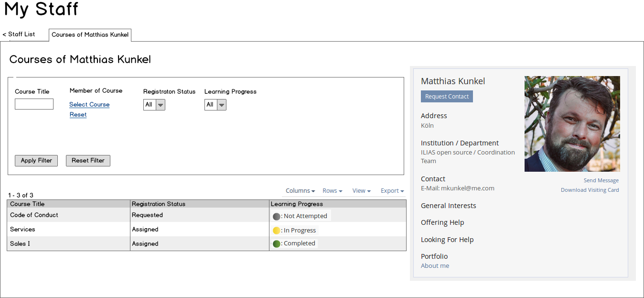Click Download Visiting Card link
644x298 pixels.
590,190
